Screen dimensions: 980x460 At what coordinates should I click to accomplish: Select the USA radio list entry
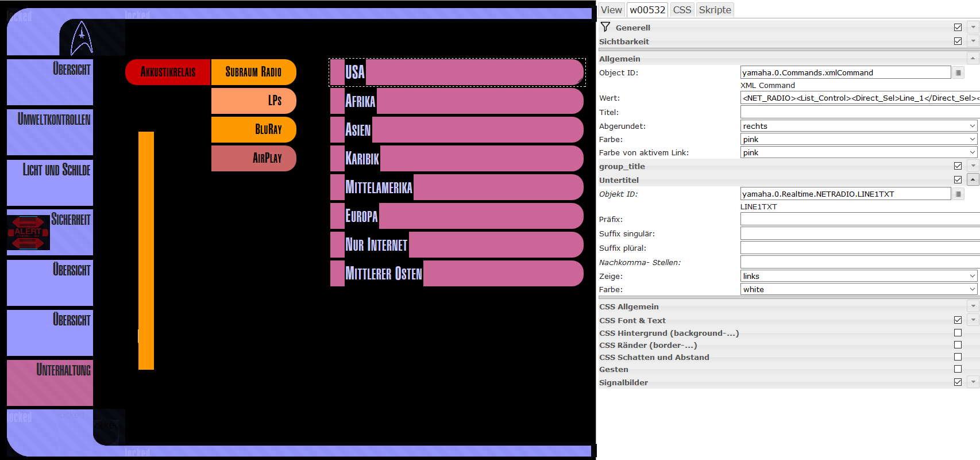pyautogui.click(x=457, y=72)
